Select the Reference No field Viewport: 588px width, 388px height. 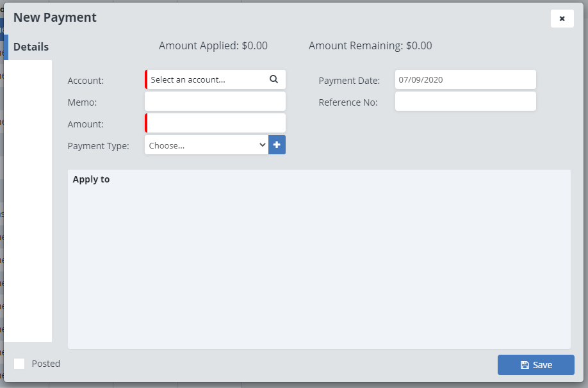click(466, 101)
